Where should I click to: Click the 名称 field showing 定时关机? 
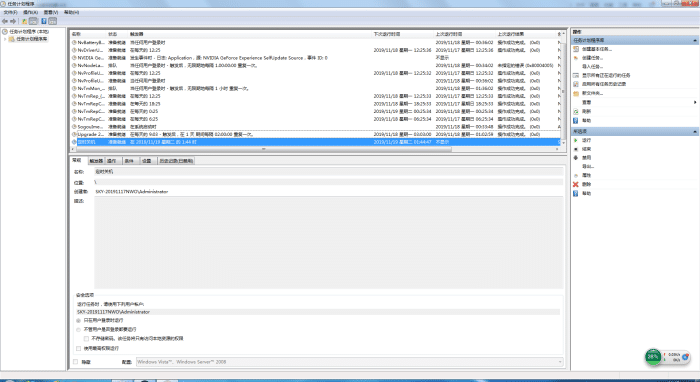pyautogui.click(x=328, y=171)
